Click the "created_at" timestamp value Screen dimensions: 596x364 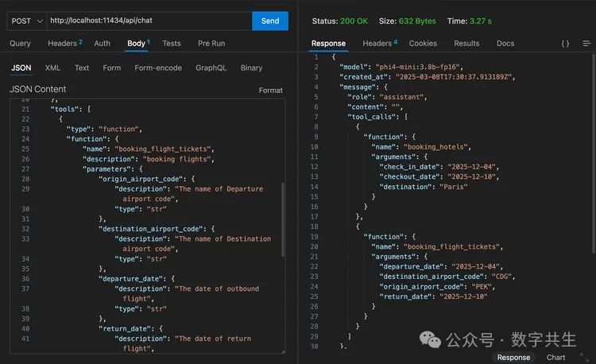point(455,77)
